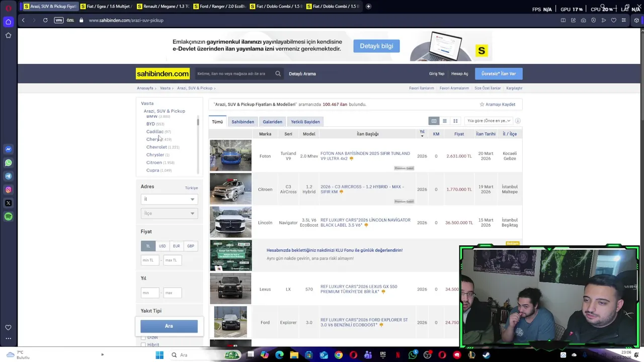This screenshot has height=362, width=644.
Task: Sort listings by Fiyat column header
Action: [459, 134]
